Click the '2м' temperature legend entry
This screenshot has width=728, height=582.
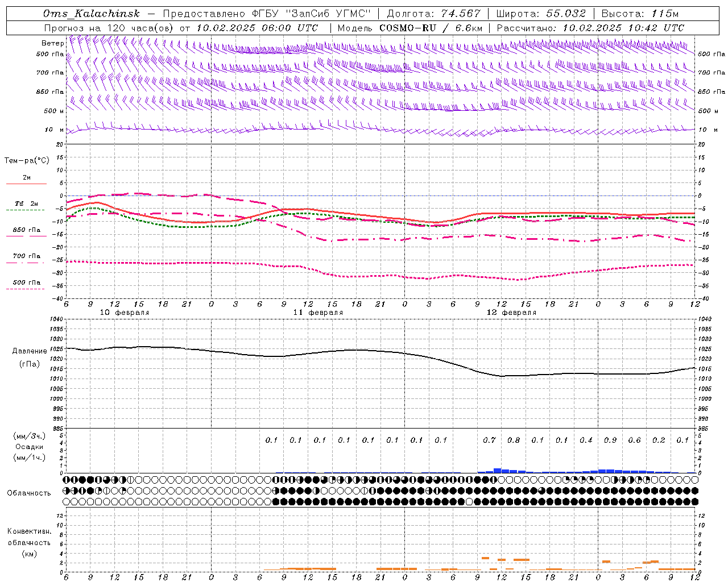point(27,178)
